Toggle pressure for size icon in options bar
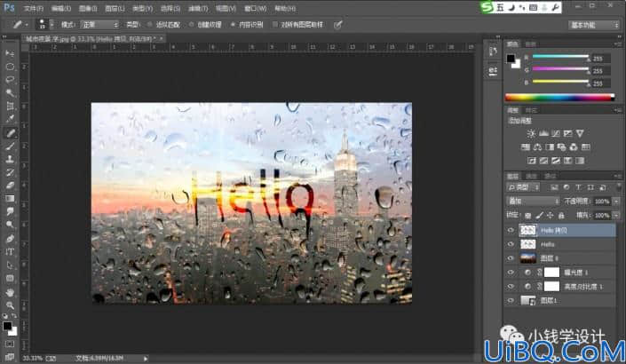The image size is (626, 364). point(337,25)
